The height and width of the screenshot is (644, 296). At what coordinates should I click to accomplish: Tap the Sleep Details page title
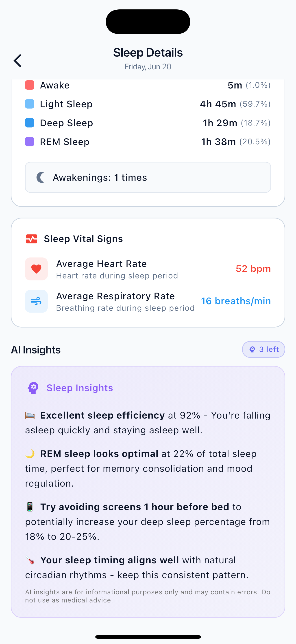pyautogui.click(x=148, y=53)
